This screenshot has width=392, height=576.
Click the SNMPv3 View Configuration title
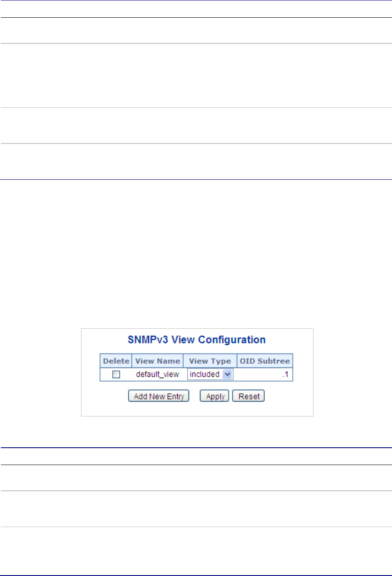pyautogui.click(x=197, y=340)
